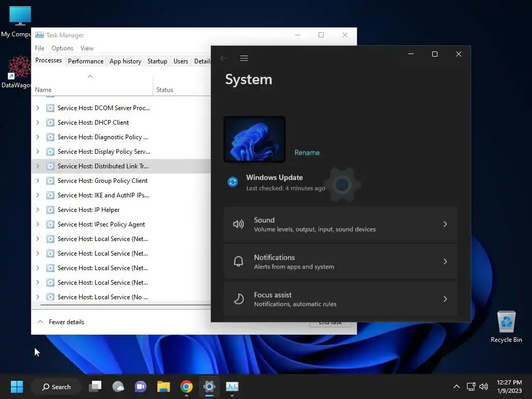The width and height of the screenshot is (532, 399).
Task: Expand Service Host: Diagnostic Policy row
Action: click(x=37, y=137)
